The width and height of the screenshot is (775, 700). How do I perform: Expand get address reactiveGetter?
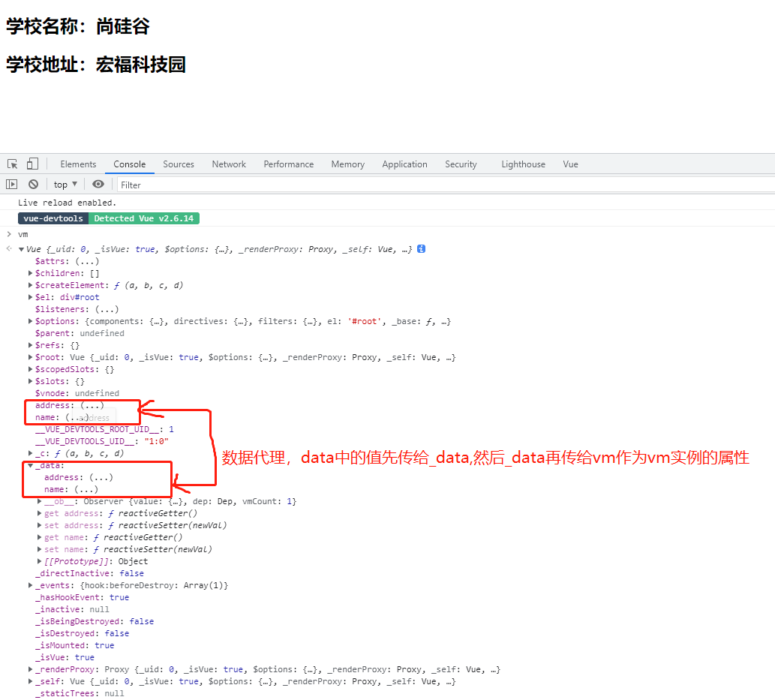[40, 513]
